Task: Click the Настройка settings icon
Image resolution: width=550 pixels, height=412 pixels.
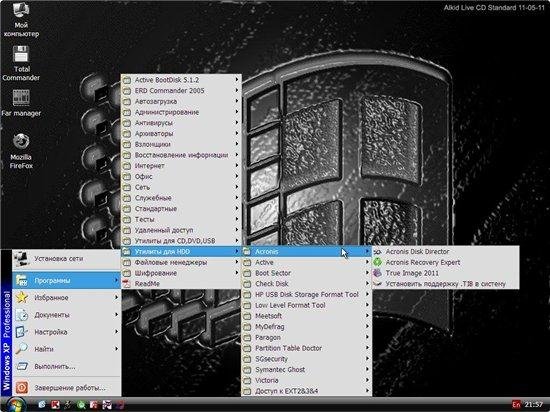Action: [22, 332]
